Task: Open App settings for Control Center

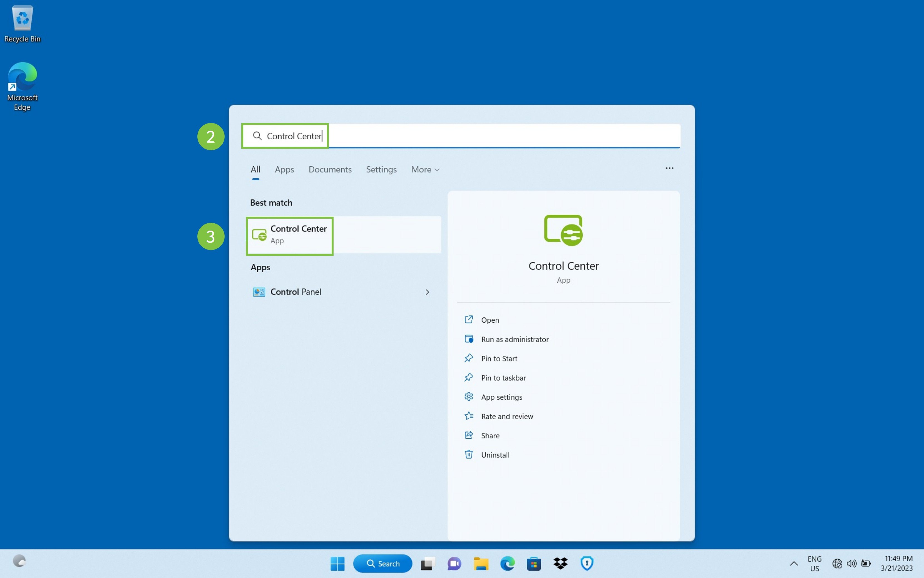Action: tap(501, 397)
